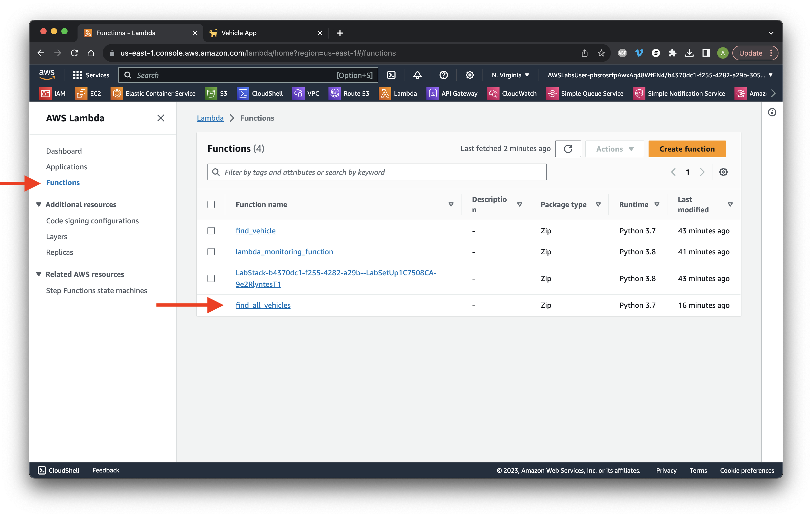Focus the function filter search field
812x517 pixels.
(x=377, y=172)
